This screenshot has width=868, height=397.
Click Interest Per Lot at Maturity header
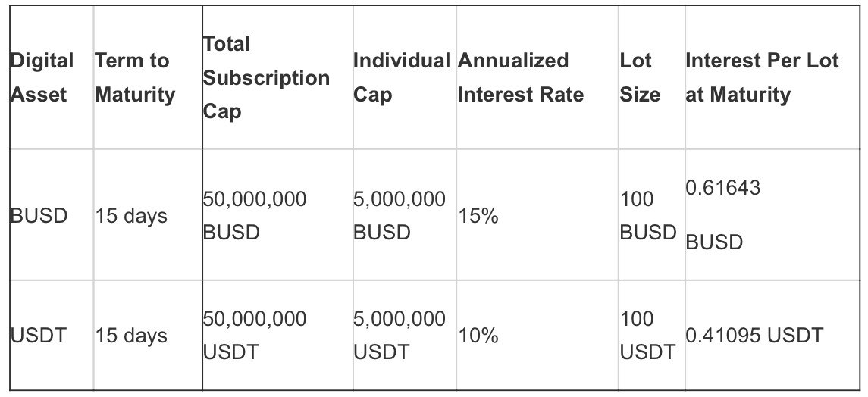(762, 77)
